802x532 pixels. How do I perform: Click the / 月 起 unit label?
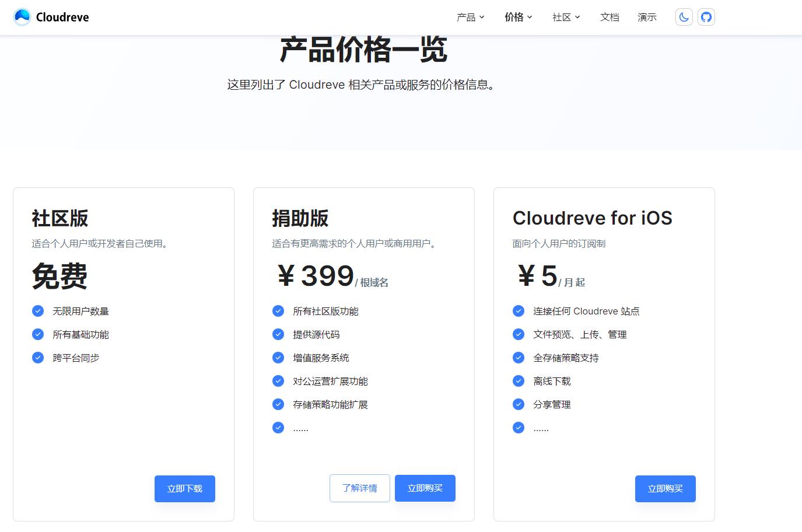tap(572, 282)
